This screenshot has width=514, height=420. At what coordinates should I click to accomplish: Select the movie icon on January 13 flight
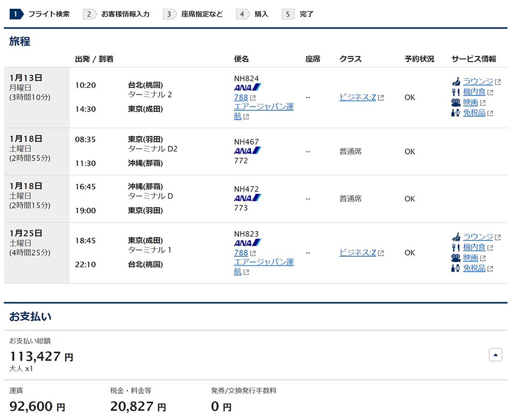455,102
